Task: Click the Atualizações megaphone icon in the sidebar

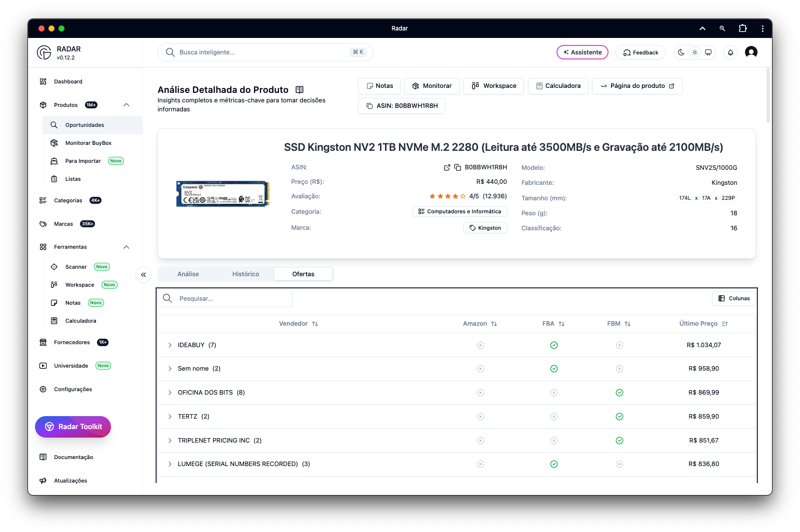Action: (x=43, y=481)
